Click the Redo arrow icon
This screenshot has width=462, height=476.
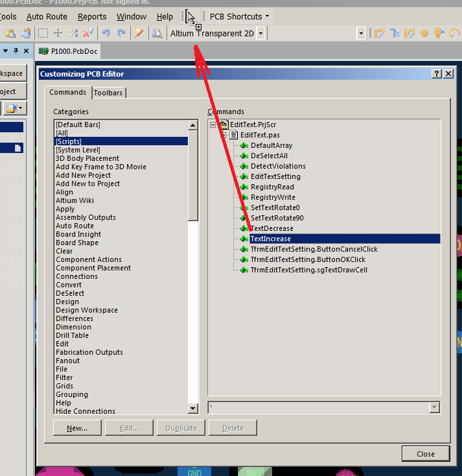tap(121, 33)
